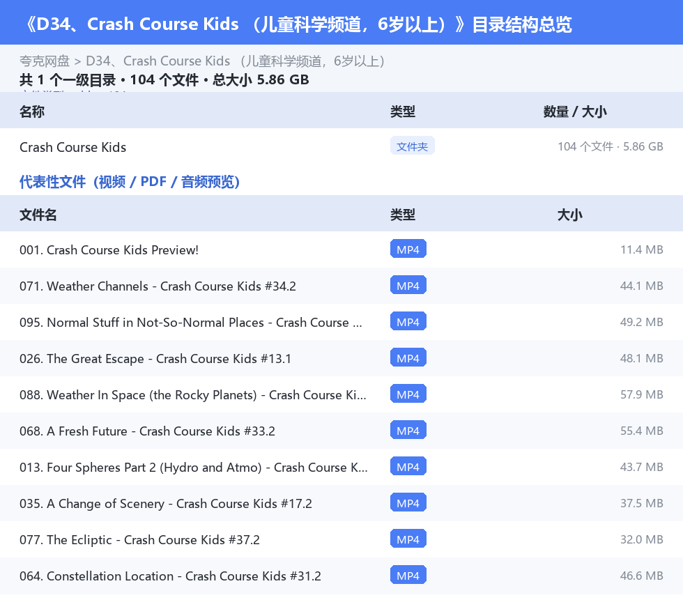Click the 文件夹 type badge
683x616 pixels.
[412, 146]
